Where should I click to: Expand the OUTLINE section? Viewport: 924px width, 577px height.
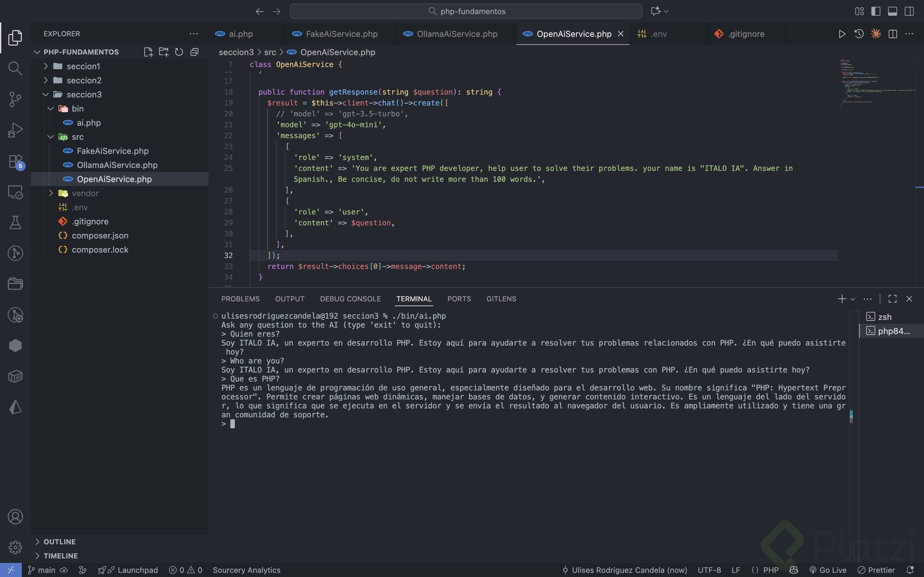[x=59, y=541]
